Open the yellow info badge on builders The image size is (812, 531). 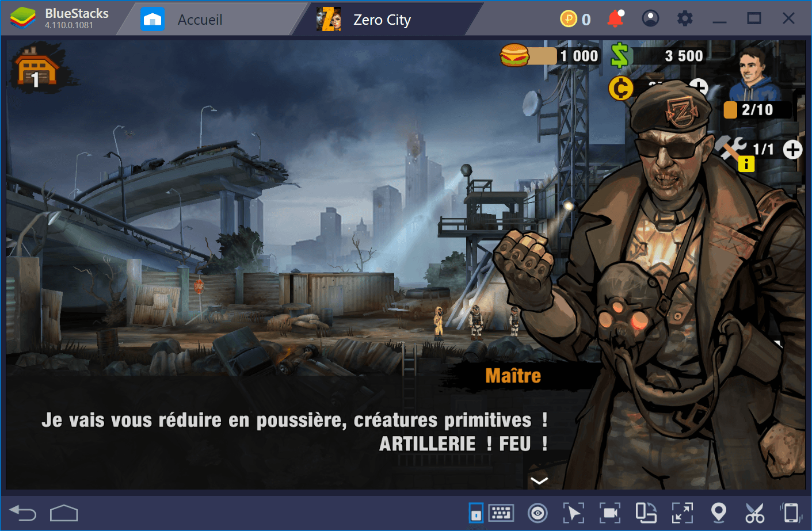[x=746, y=164]
